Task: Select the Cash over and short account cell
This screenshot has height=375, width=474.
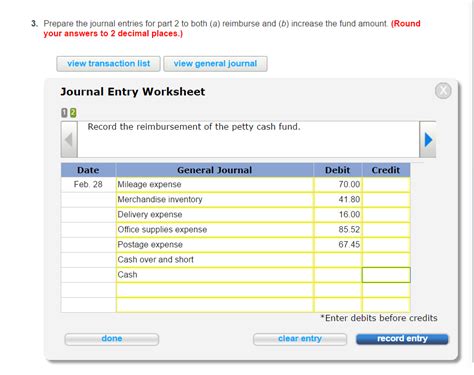Action: tap(215, 259)
